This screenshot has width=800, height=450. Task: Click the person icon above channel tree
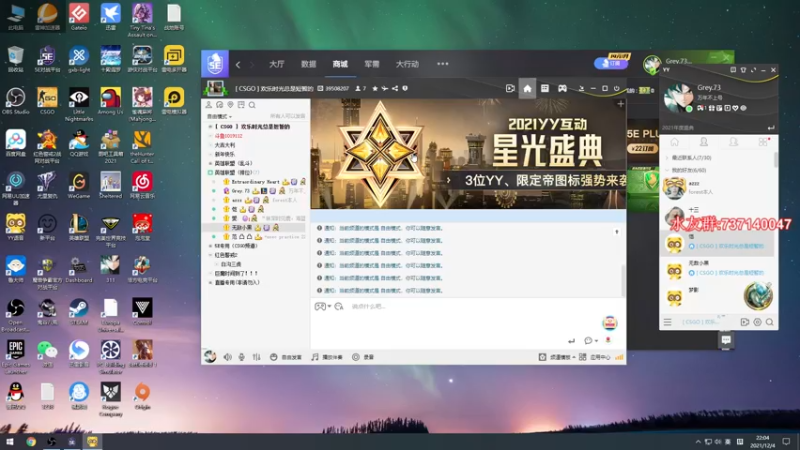209,105
